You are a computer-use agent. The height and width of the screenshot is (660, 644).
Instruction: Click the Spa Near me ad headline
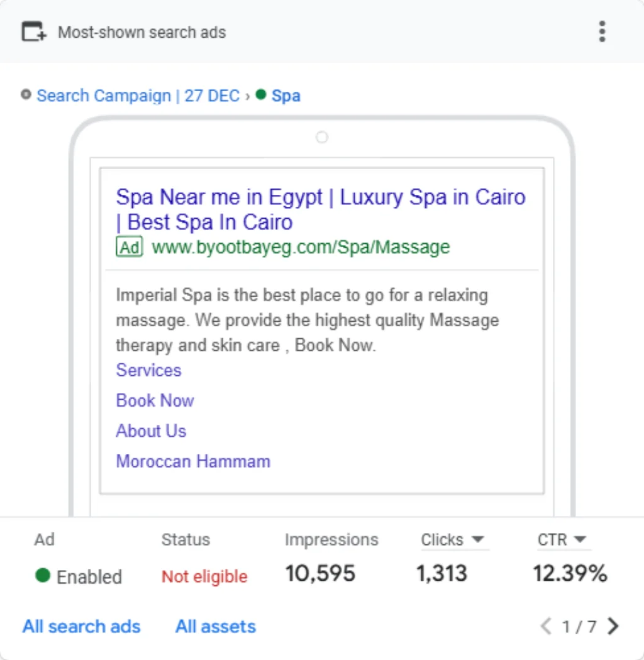tap(321, 209)
